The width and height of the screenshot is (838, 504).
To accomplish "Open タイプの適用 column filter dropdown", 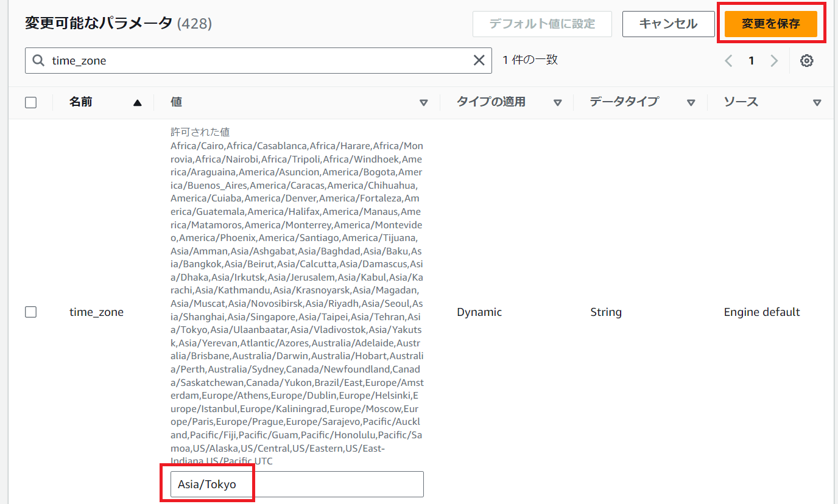I will click(x=557, y=103).
